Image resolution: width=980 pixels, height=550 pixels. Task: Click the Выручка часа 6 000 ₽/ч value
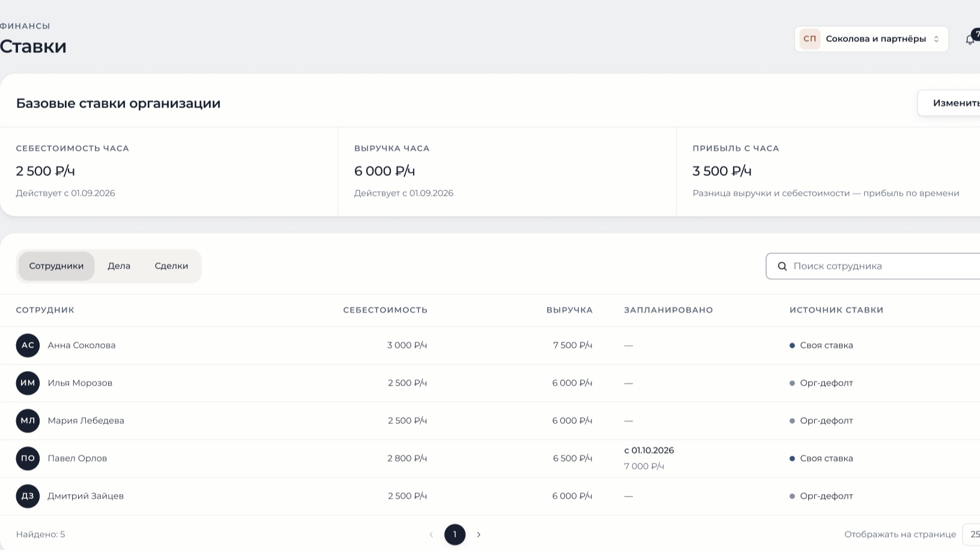[385, 171]
